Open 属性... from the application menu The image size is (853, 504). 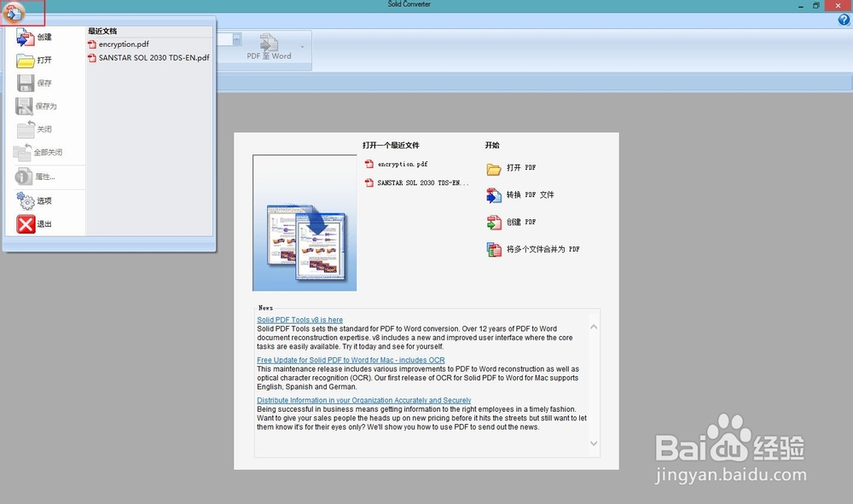(45, 177)
